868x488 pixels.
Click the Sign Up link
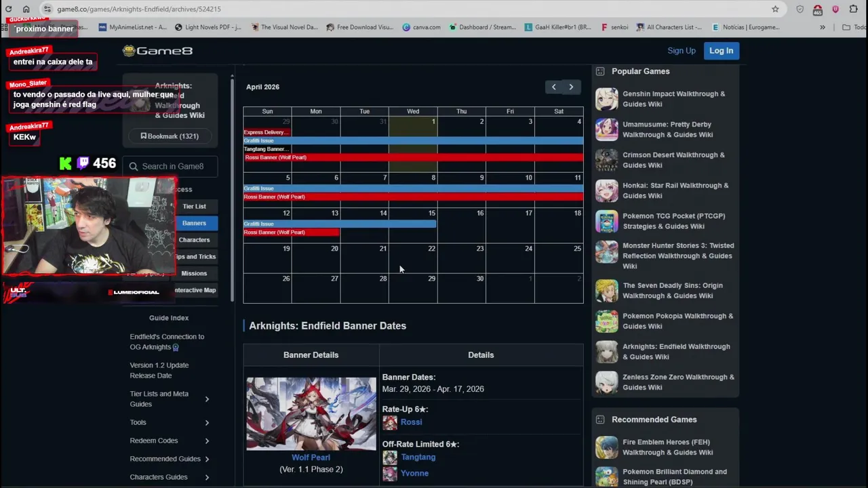click(x=682, y=51)
